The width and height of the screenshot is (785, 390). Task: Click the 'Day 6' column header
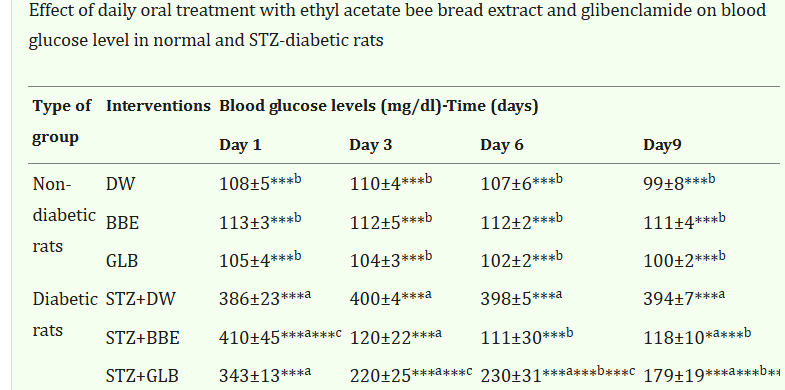[x=502, y=145]
